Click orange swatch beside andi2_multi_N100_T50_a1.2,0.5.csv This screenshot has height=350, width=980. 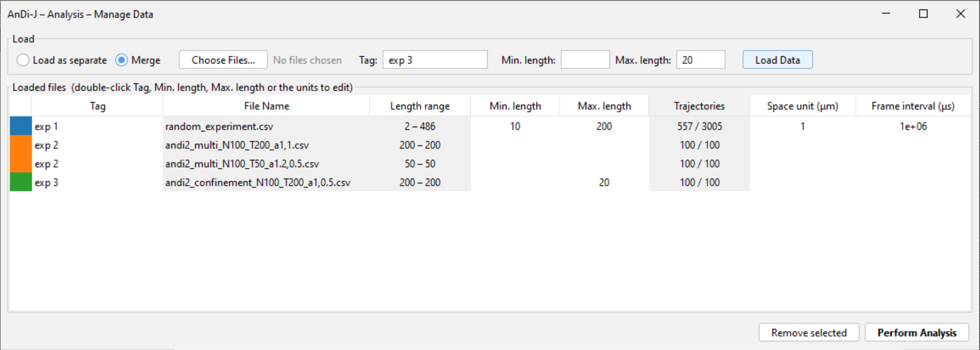pos(21,163)
